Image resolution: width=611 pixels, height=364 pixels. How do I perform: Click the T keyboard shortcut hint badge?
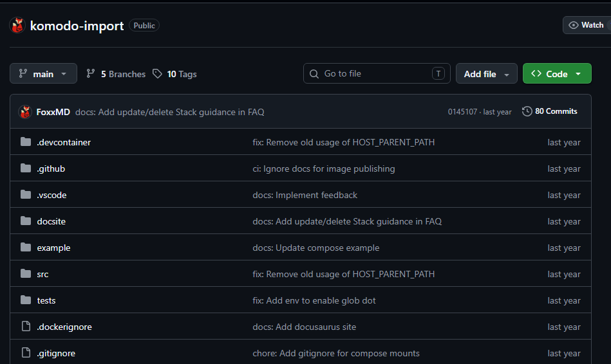(438, 73)
